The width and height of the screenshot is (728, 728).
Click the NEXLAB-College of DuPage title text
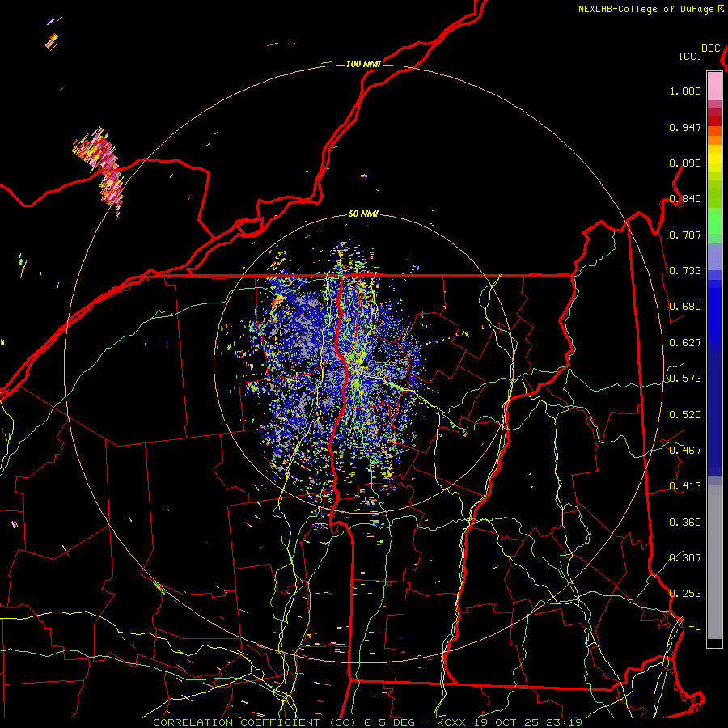[645, 9]
